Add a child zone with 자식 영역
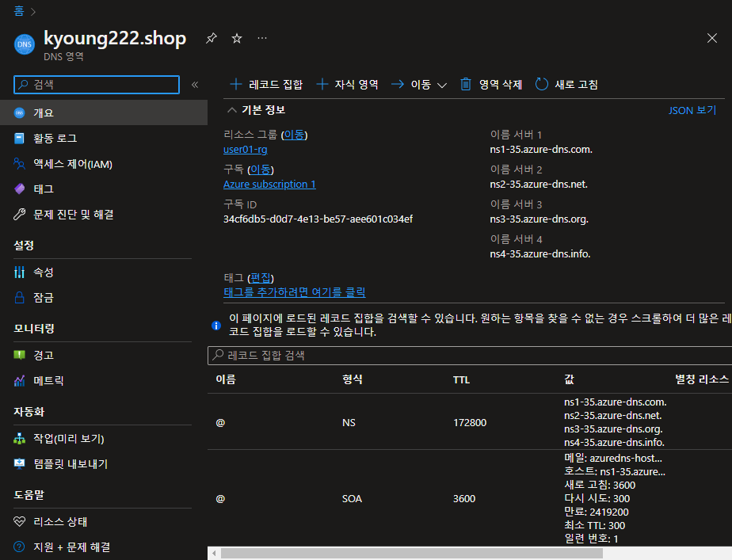Viewport: 732px width, 560px height. pos(347,85)
